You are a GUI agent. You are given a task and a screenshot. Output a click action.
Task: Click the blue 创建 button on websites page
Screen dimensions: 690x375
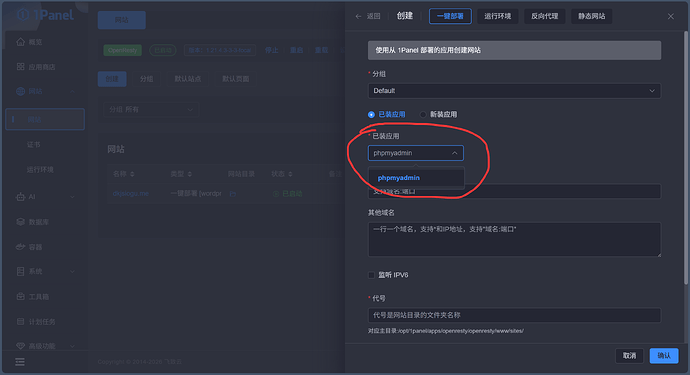[x=112, y=79]
